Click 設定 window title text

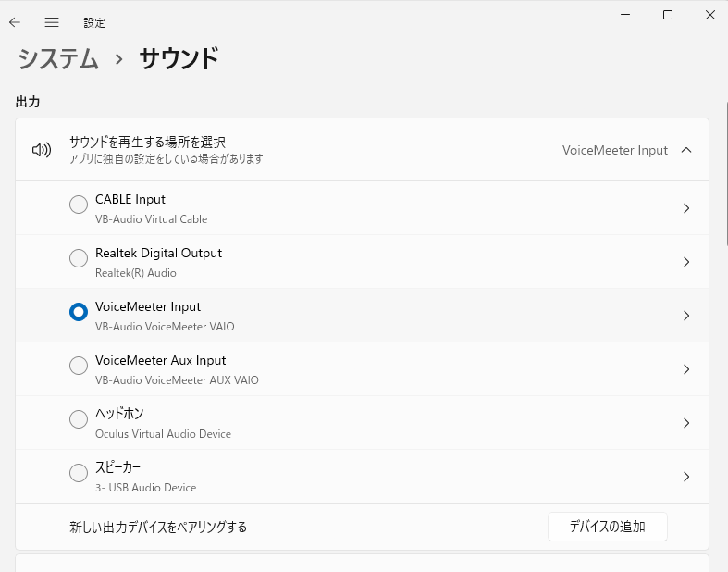tap(94, 22)
